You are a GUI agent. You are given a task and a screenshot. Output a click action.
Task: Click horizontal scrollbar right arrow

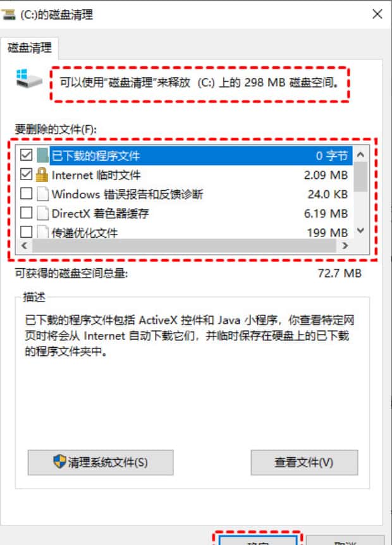(x=345, y=246)
